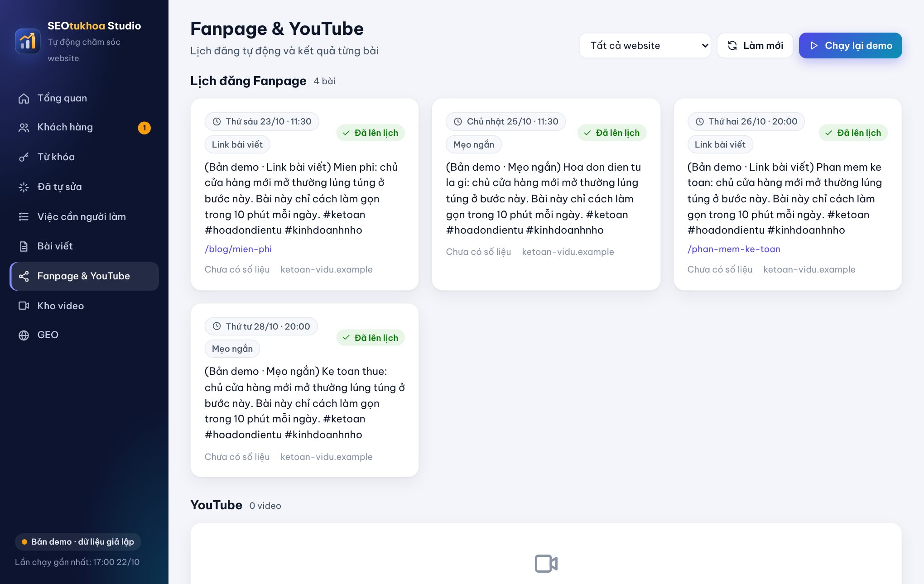924x584 pixels.
Task: Click Mẹo ngắn tag on Chủ nhật card
Action: pos(474,144)
